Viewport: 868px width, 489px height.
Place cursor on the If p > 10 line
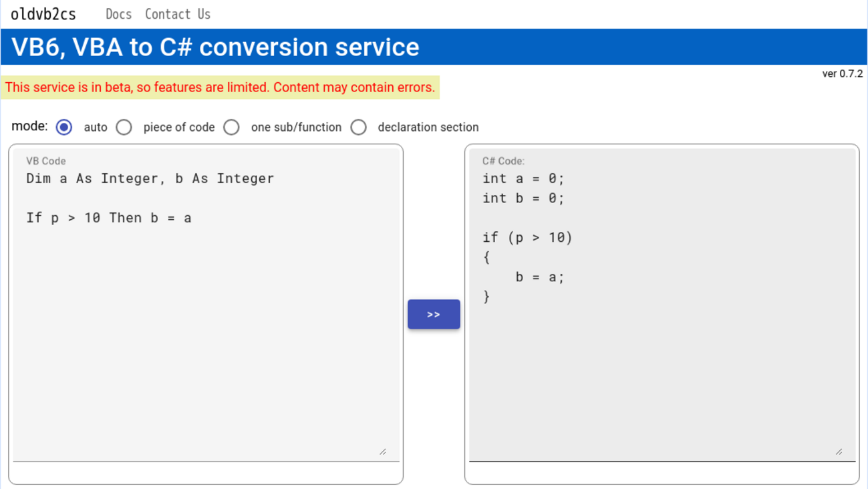(110, 217)
